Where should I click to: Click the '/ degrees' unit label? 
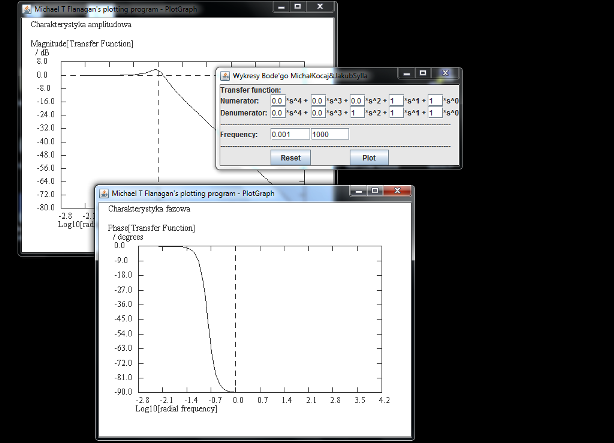pyautogui.click(x=128, y=237)
